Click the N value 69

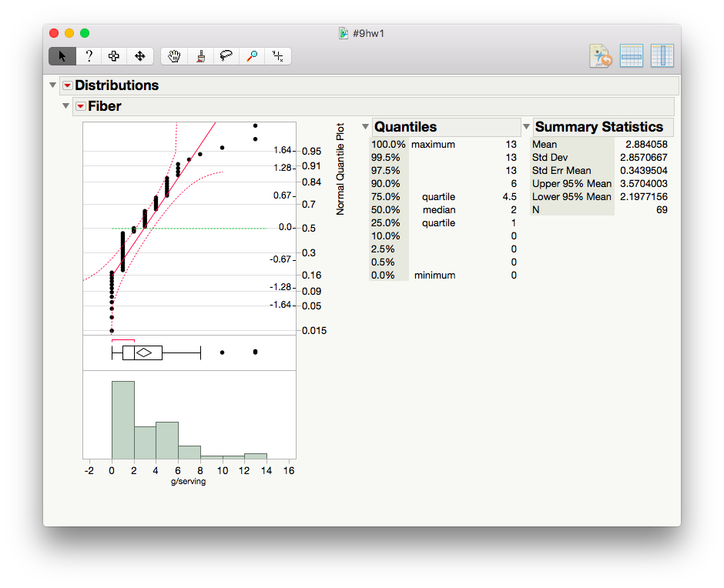662,209
